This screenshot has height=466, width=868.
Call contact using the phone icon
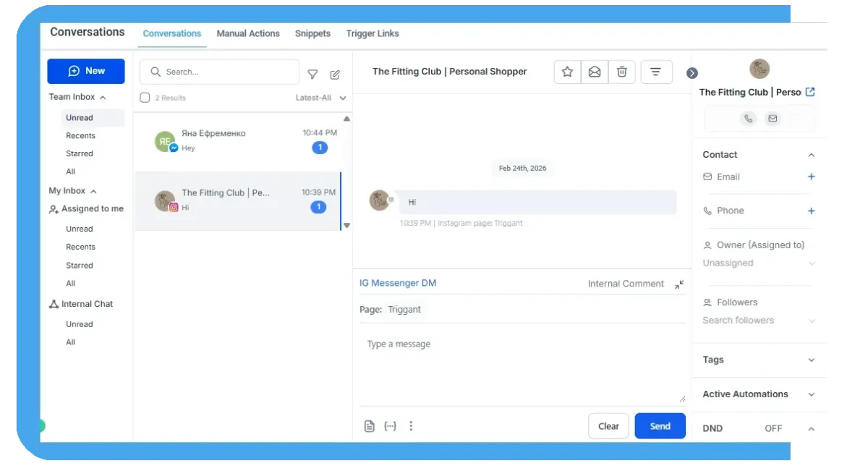click(749, 118)
